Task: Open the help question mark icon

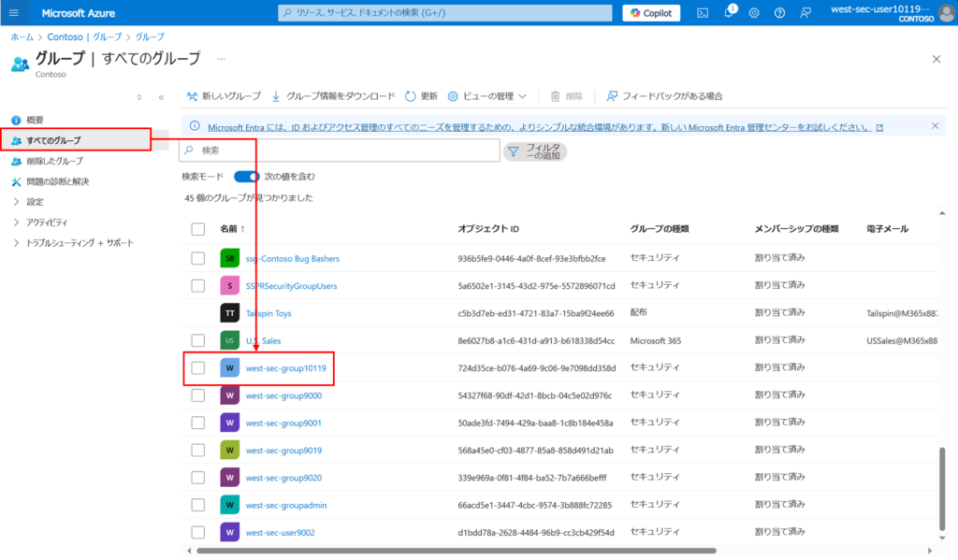Action: coord(779,13)
